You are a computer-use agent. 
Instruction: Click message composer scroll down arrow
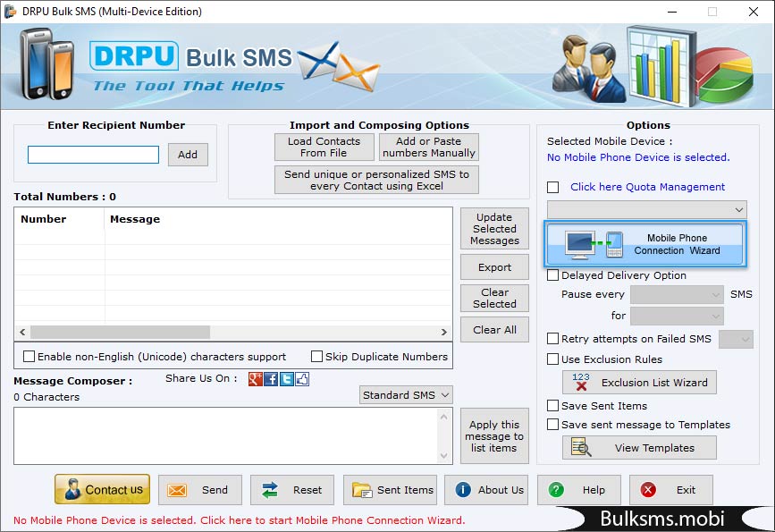pos(444,455)
